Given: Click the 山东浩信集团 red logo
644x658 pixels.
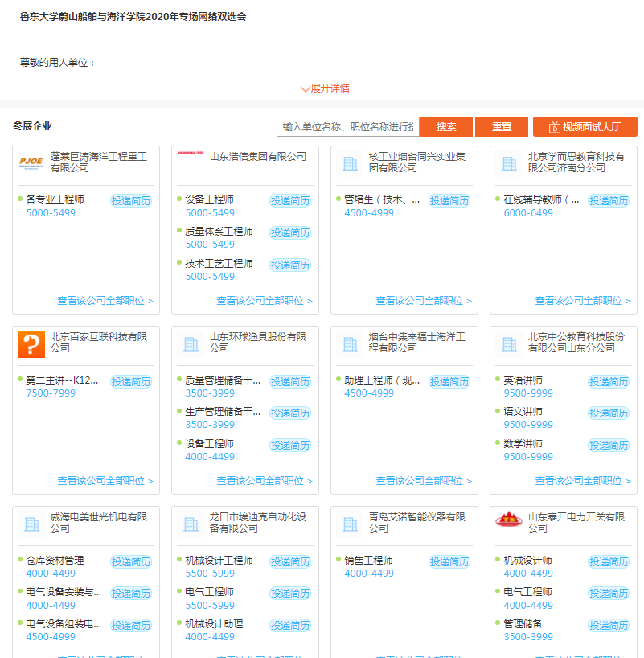Looking at the screenshot, I should click(x=191, y=153).
